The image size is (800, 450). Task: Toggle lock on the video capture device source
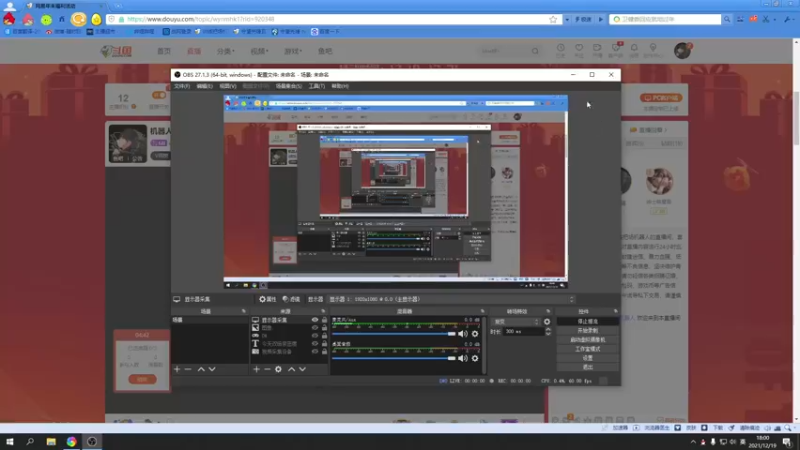[324, 352]
